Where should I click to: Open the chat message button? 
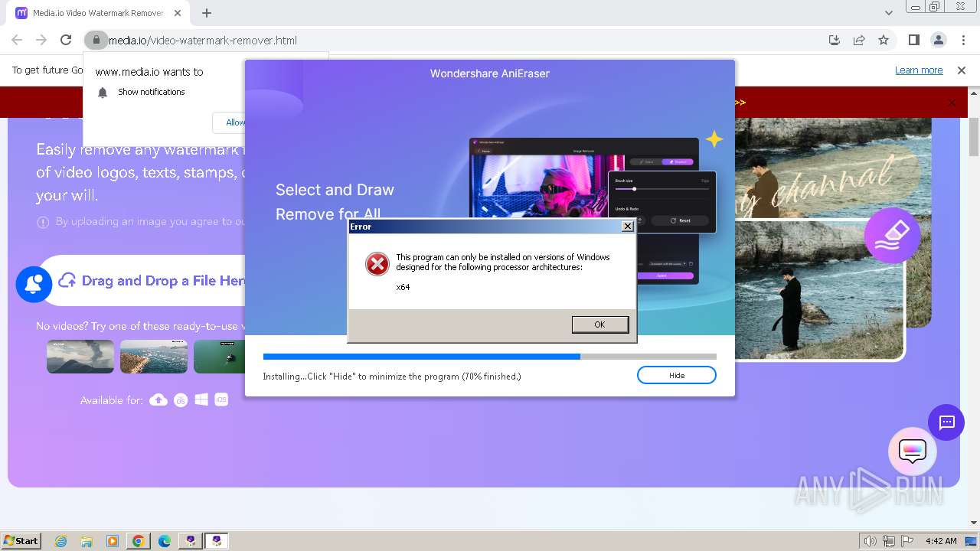(x=946, y=422)
